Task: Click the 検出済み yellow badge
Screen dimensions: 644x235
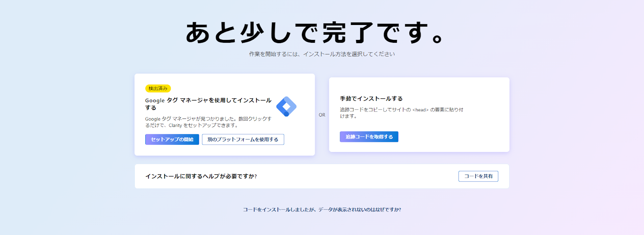Action: [x=158, y=88]
